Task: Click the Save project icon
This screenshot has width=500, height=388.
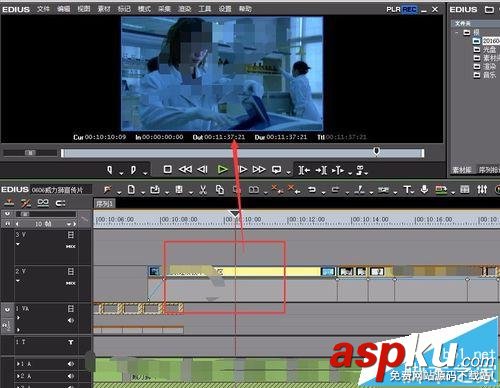Action: pos(179,190)
